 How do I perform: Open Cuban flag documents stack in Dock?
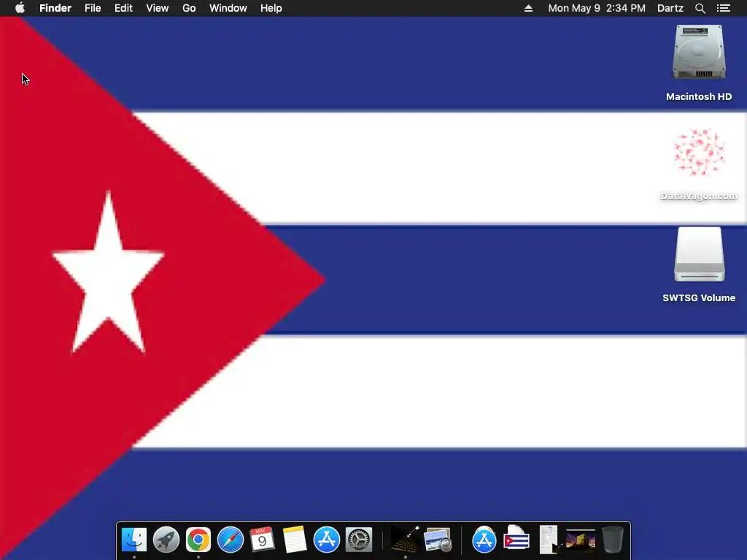516,539
